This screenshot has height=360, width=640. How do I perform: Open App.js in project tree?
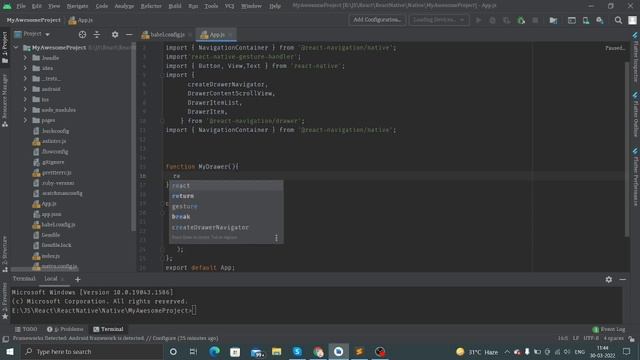45,204
